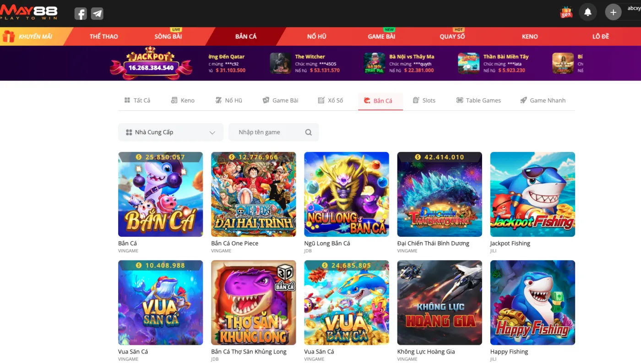Open Bắn Cá One Piece game thumbnail
Viewport: 641px width, 364px height.
point(253,194)
